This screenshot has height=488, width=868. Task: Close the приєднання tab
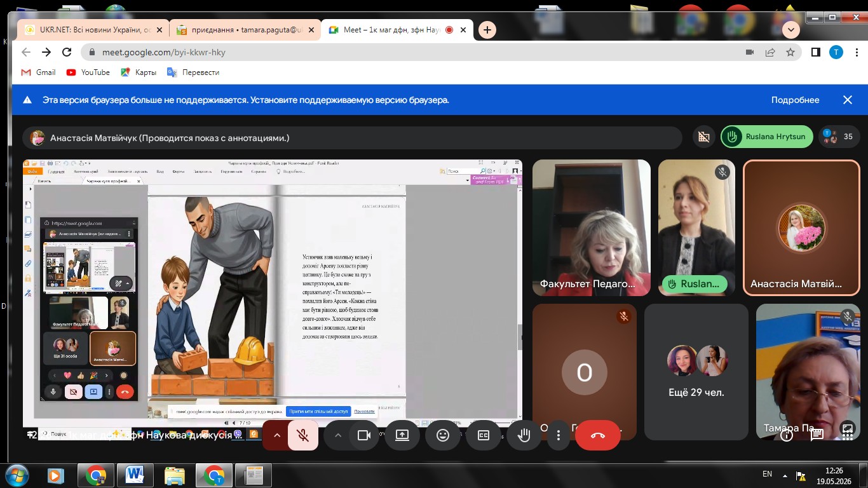311,30
